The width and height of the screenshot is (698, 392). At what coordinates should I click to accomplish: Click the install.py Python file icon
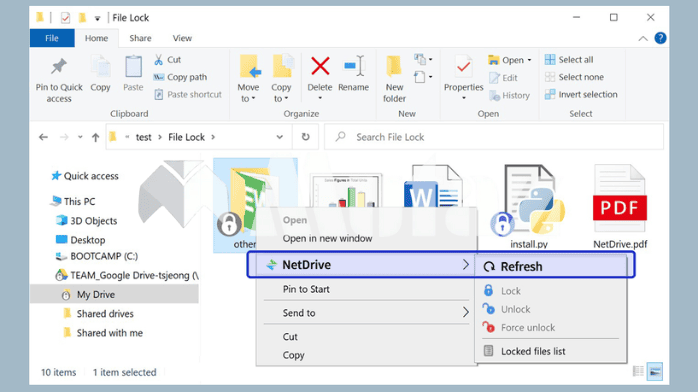coord(529,200)
